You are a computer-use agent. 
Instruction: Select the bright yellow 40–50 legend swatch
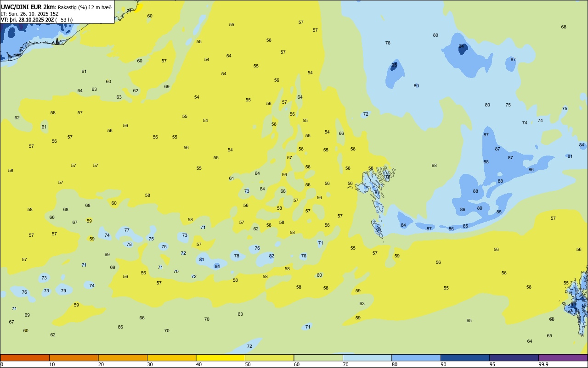[x=220, y=357]
